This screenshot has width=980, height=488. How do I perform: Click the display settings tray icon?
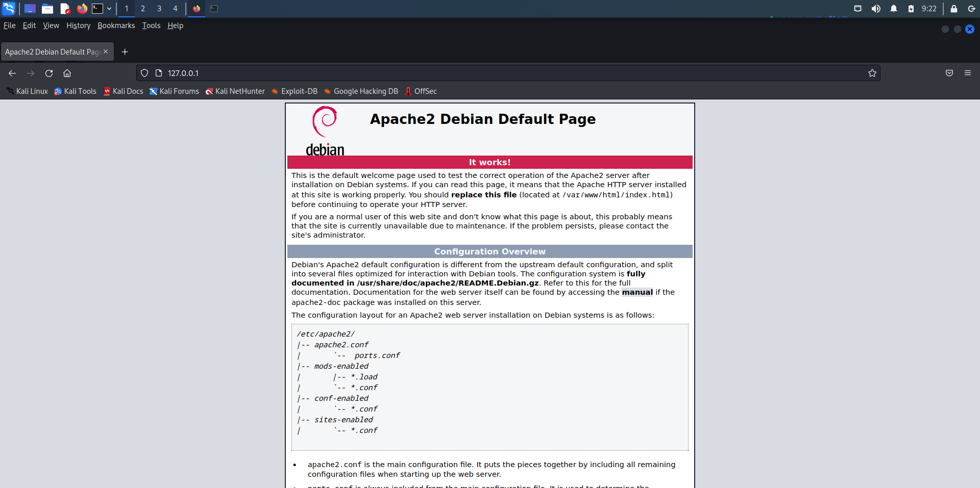[858, 9]
